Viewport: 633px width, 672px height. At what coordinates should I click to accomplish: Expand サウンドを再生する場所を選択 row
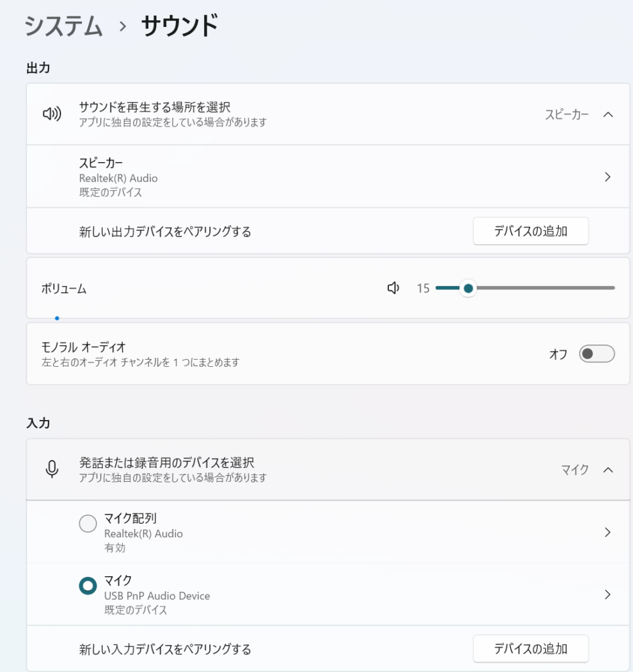(x=155, y=114)
